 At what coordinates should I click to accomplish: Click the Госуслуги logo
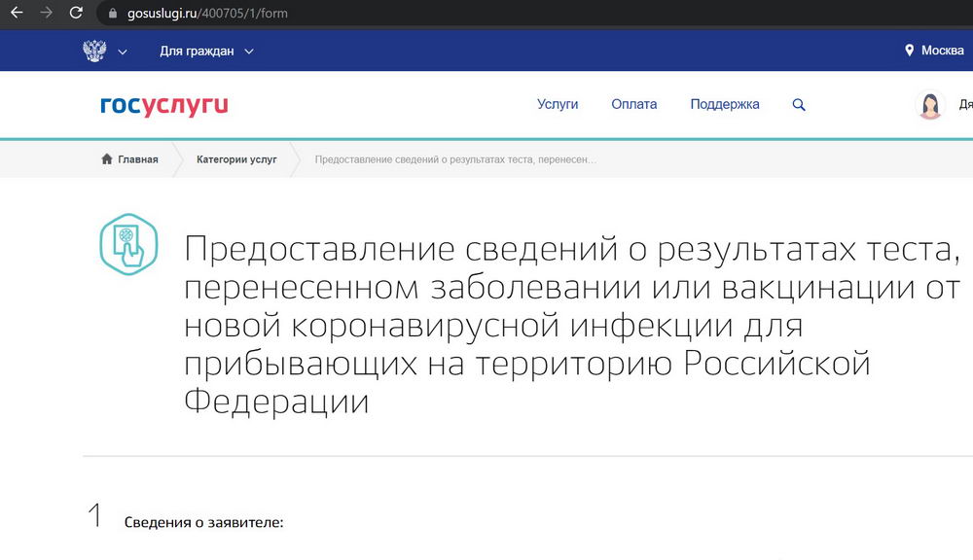coord(164,105)
